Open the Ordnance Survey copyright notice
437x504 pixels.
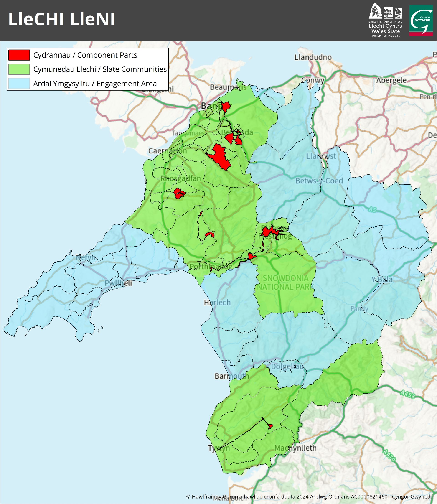pos(310,497)
